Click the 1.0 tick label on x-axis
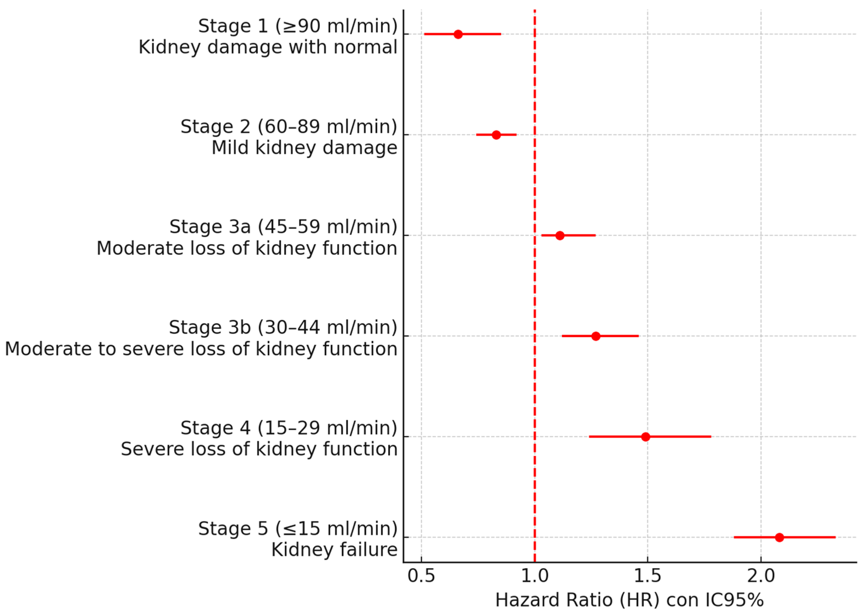 pos(534,576)
